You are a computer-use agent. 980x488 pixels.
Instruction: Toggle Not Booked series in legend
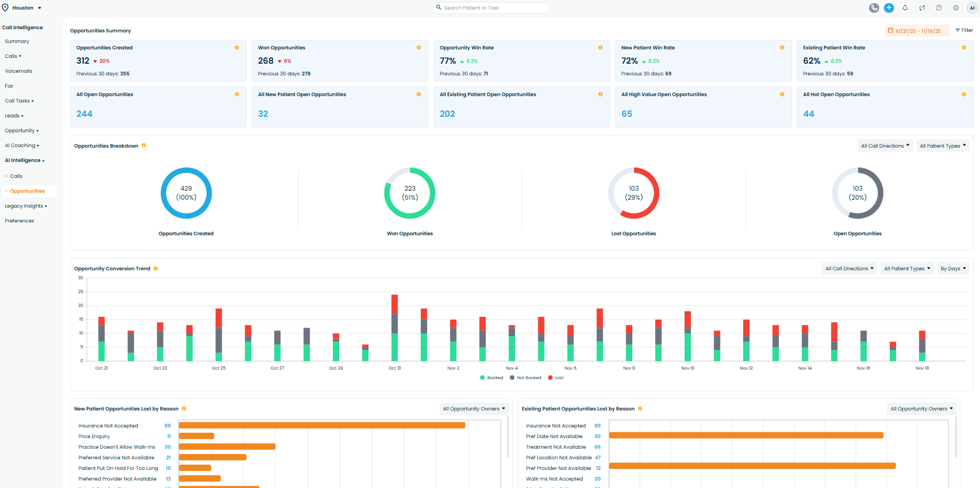(x=525, y=378)
